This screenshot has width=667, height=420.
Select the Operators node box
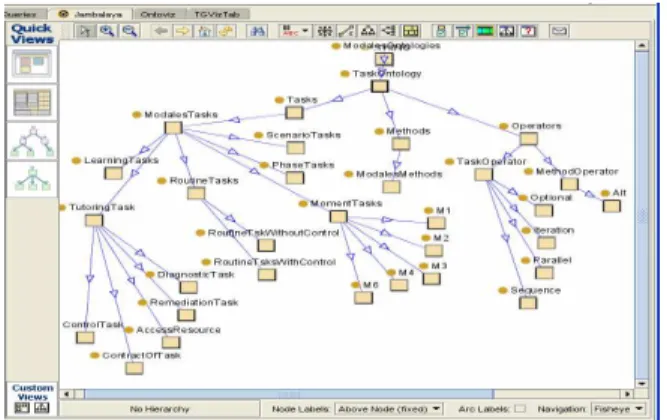click(x=529, y=139)
